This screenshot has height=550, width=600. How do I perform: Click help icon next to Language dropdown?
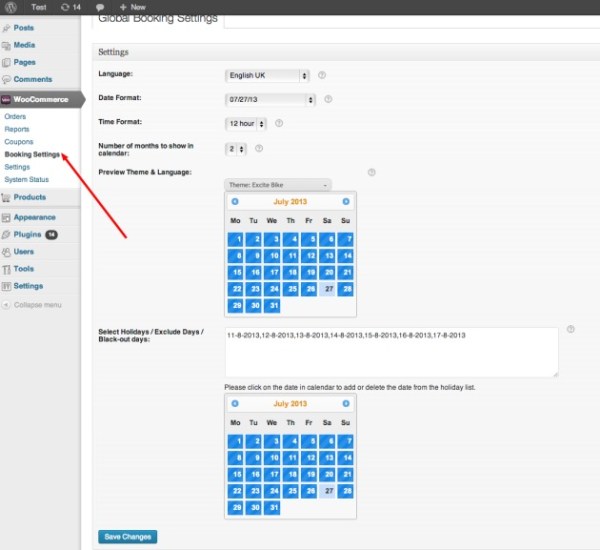pos(322,75)
